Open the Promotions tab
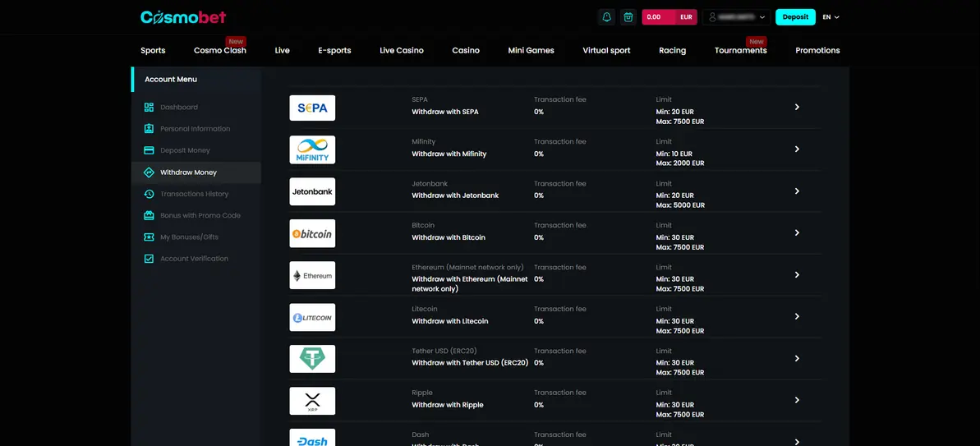980x446 pixels. pyautogui.click(x=817, y=51)
